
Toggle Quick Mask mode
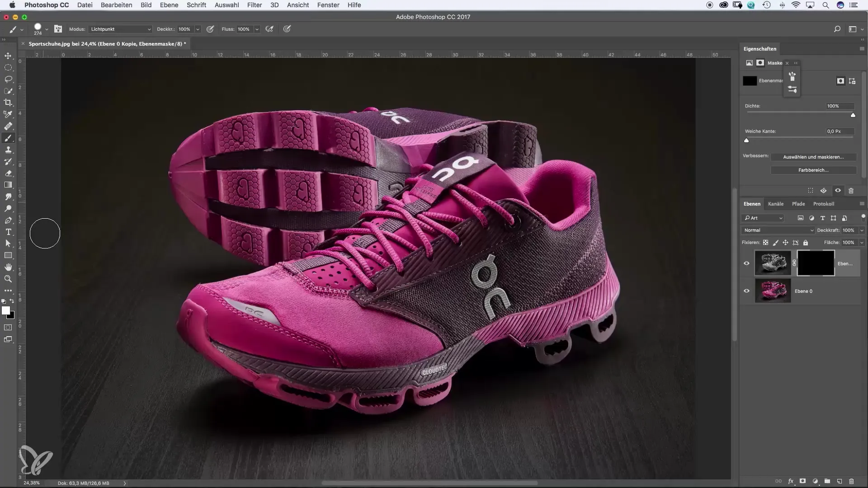[8, 328]
